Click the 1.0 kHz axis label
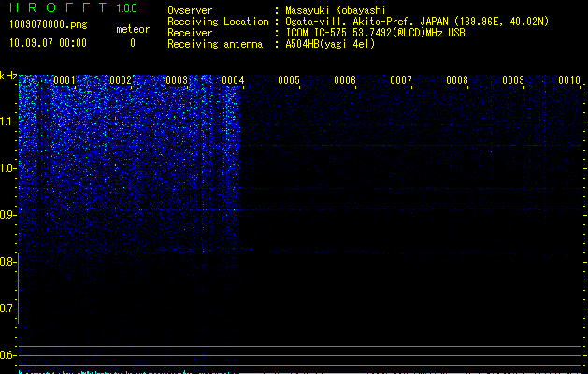 [8, 168]
